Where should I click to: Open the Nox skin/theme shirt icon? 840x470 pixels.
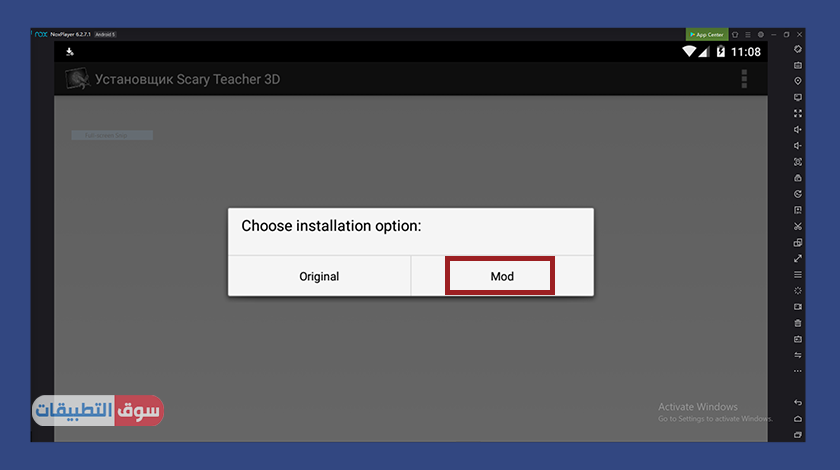click(x=735, y=34)
